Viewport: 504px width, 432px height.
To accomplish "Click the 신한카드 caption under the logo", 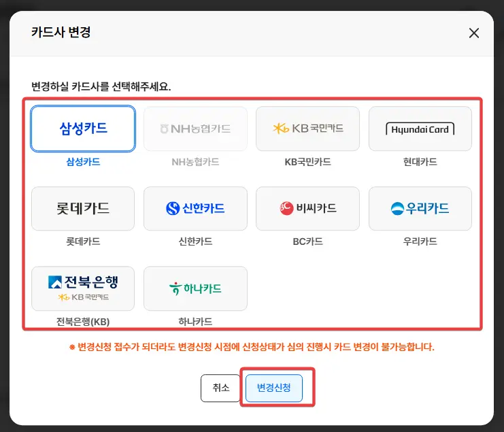I will pyautogui.click(x=195, y=242).
